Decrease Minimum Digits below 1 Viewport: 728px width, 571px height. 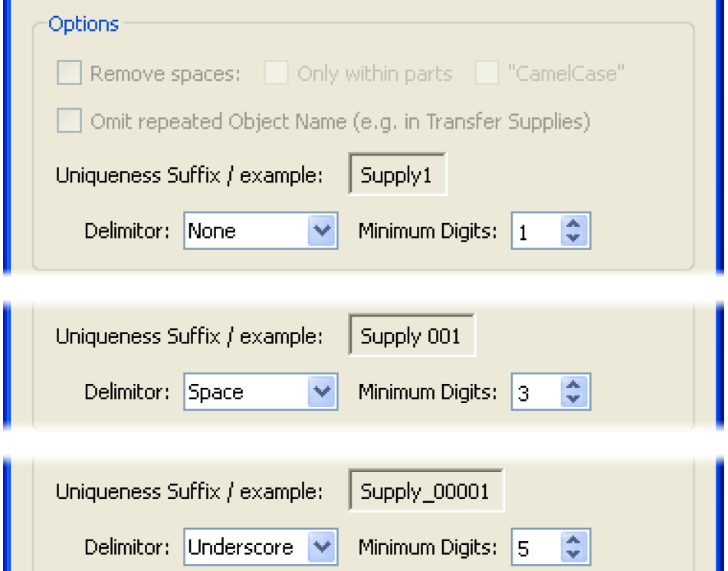[573, 238]
